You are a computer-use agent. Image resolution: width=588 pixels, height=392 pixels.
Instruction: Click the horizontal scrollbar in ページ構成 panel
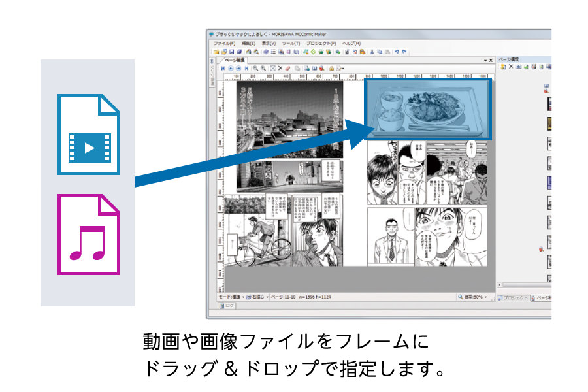(525, 285)
